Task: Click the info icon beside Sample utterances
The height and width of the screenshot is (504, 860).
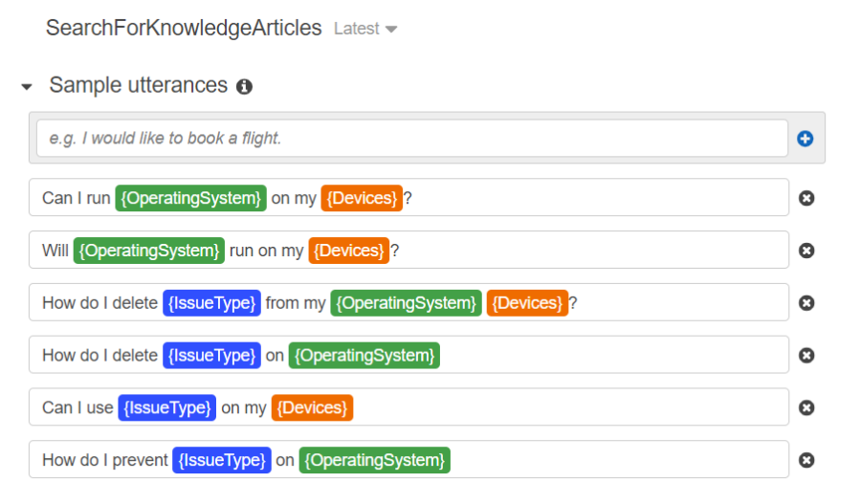Action: coord(244,86)
